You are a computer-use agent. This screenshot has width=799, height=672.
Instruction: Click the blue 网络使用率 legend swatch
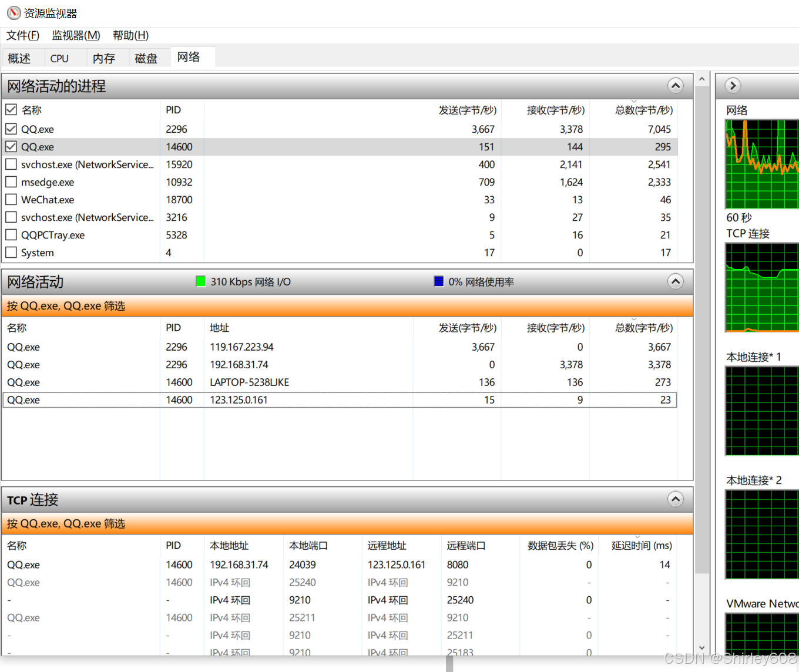coord(439,281)
